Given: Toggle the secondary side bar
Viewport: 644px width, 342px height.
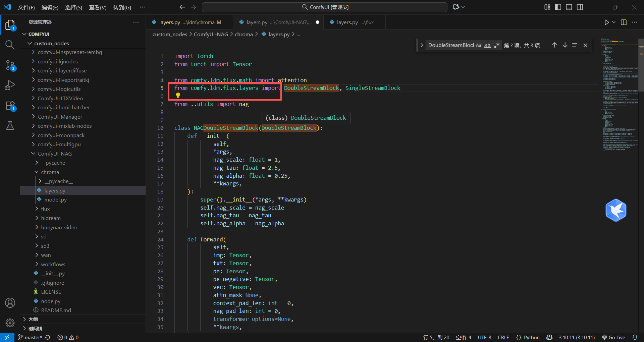Looking at the screenshot, I should click(580, 7).
